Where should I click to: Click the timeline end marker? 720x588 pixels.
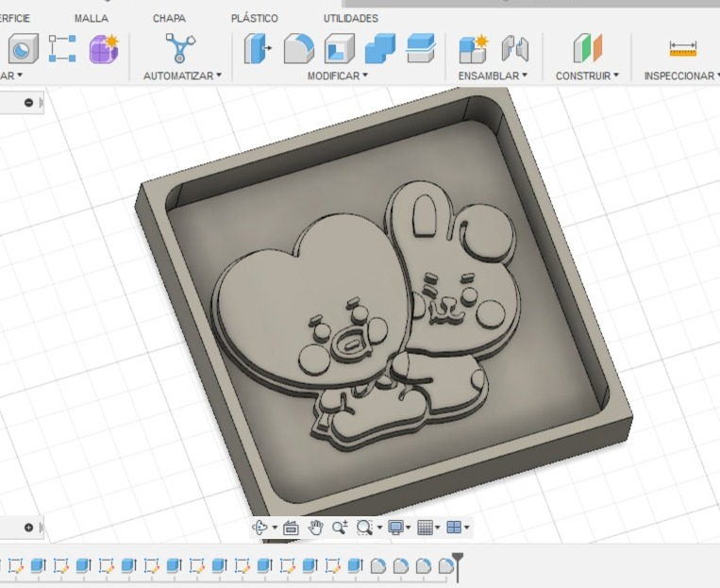click(x=458, y=566)
